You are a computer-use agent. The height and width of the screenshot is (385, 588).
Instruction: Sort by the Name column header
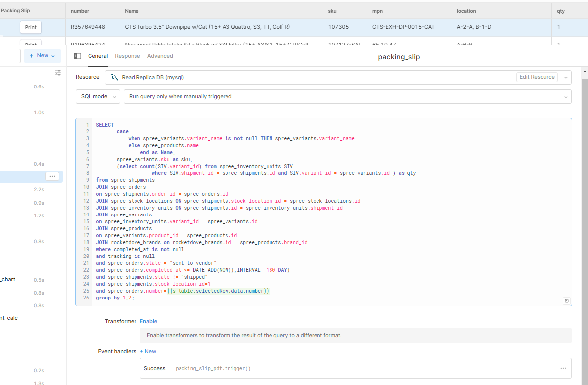[221, 11]
